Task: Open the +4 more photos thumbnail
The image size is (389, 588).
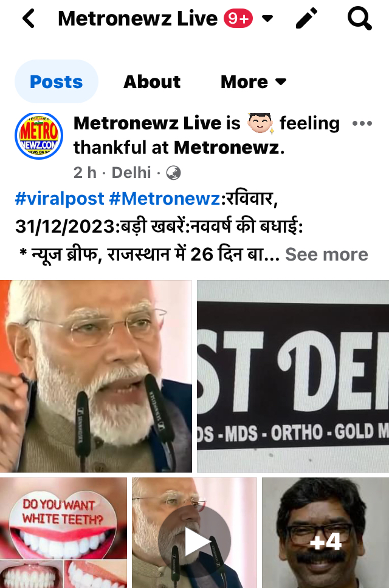Action: pos(325,533)
